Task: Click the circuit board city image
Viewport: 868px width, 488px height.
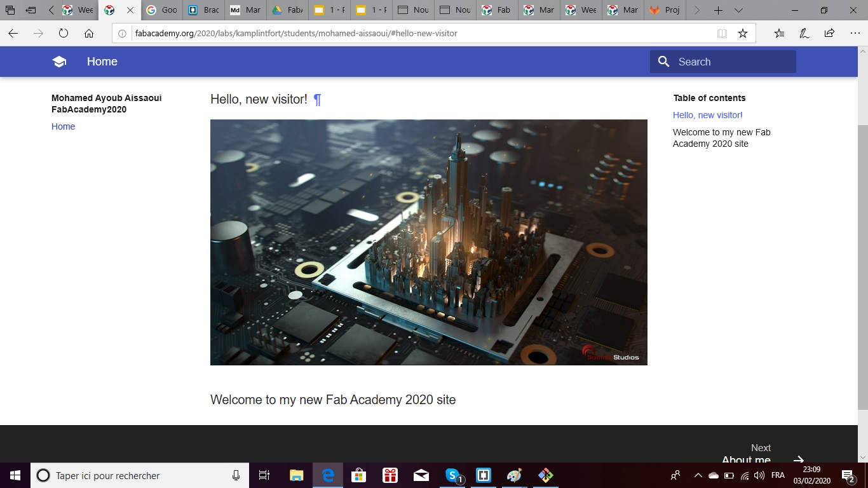Action: click(x=429, y=242)
